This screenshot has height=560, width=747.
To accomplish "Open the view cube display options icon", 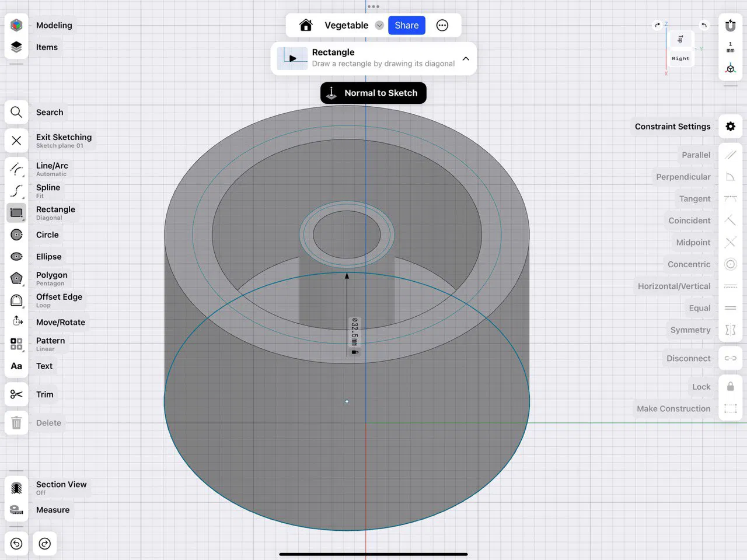I will (x=731, y=68).
